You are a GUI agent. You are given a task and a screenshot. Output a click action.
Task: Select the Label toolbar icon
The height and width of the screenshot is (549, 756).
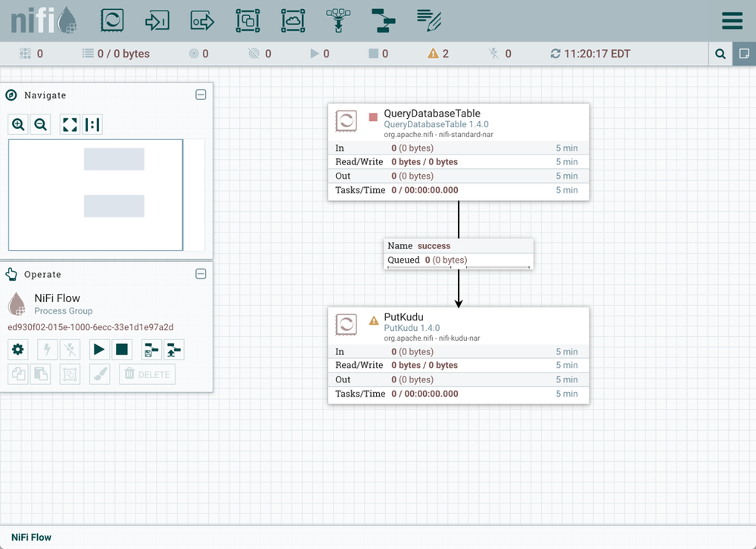pos(429,20)
